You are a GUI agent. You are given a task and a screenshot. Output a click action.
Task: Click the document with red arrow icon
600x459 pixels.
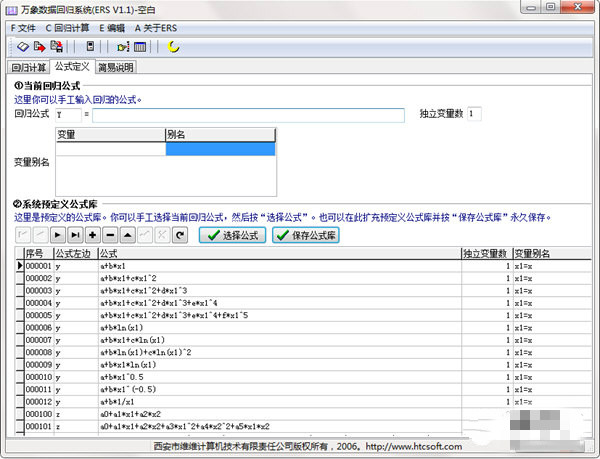39,47
